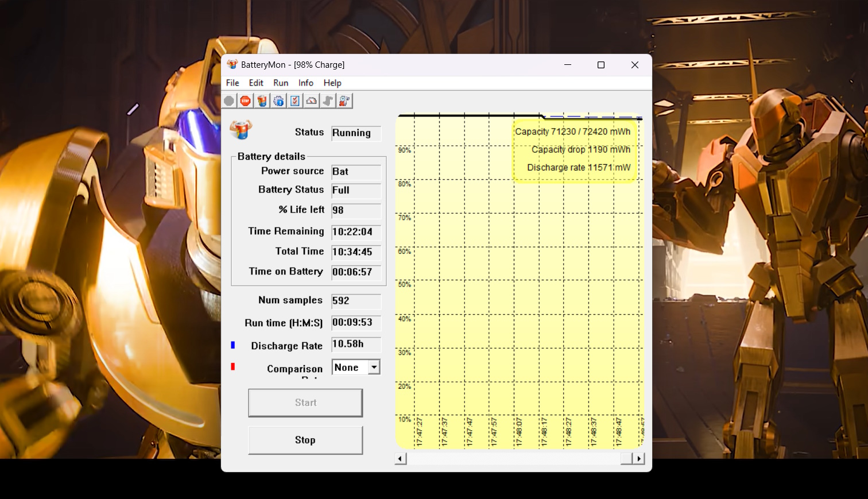Click the 'Discharge rate 11571 mW' text
Image resolution: width=868 pixels, height=499 pixels.
(x=579, y=167)
